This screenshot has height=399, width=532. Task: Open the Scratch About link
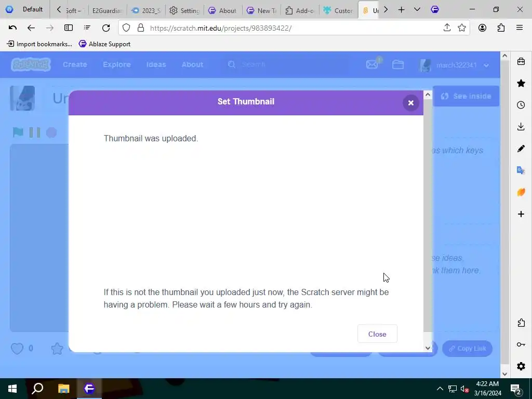pos(192,64)
